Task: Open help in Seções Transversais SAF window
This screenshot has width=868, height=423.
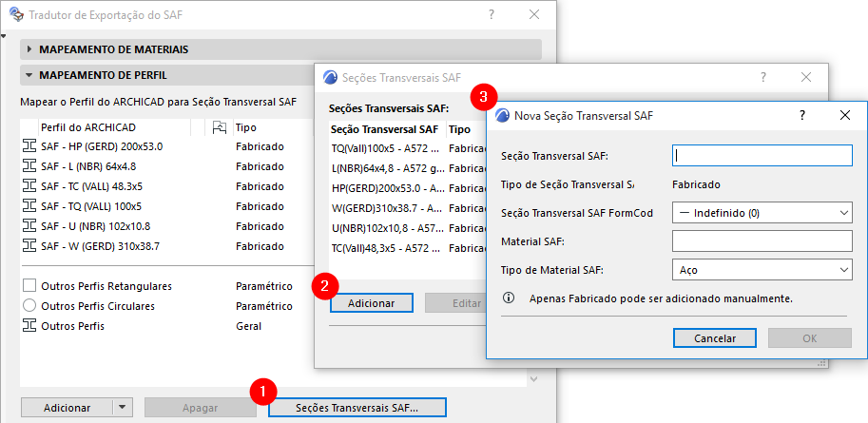Action: (762, 78)
